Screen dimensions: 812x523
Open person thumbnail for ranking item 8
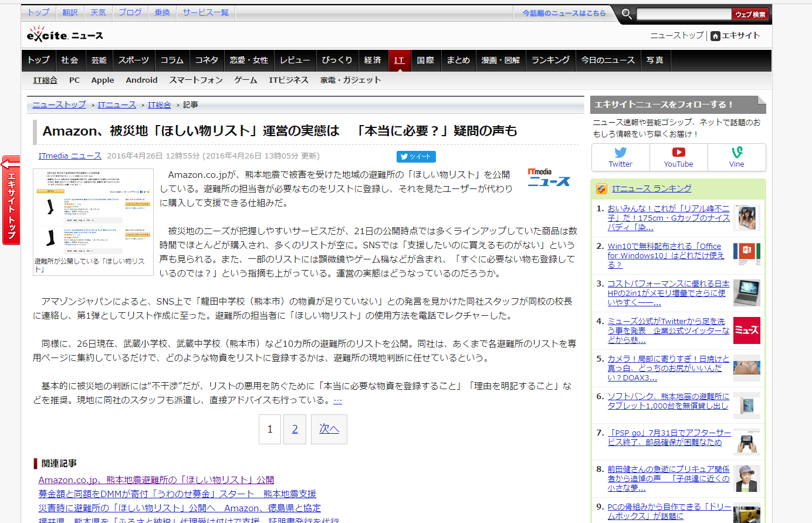(x=746, y=479)
